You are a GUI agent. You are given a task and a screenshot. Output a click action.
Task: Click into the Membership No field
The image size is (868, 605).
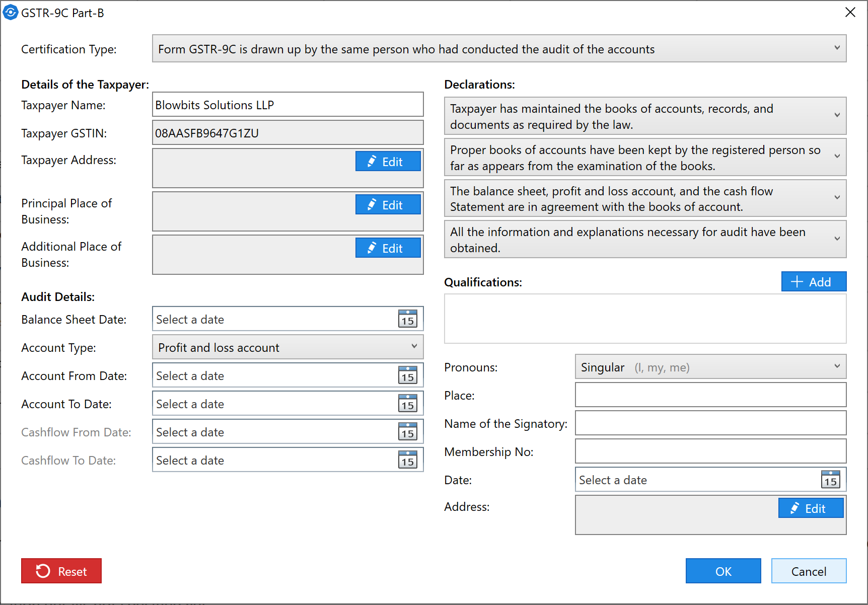point(710,451)
